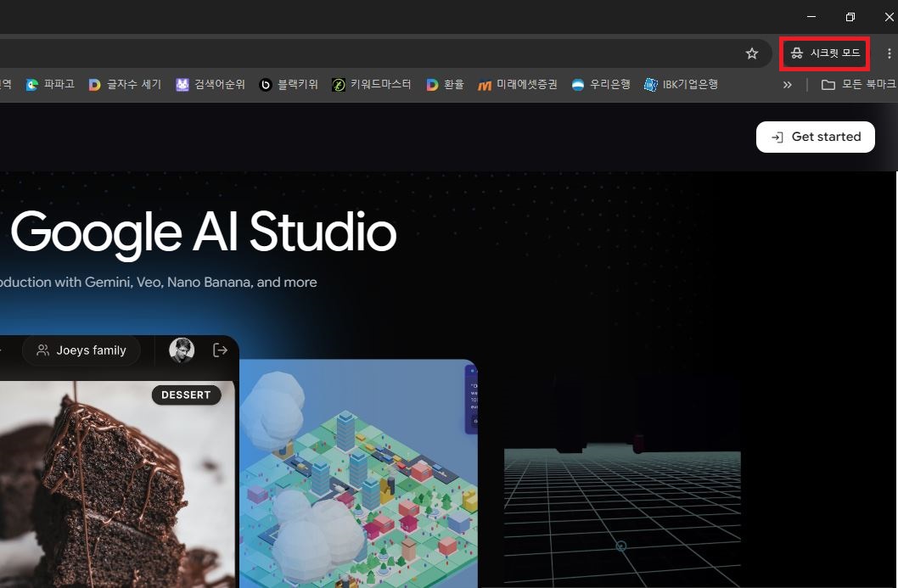898x588 pixels.
Task: Click the Incognito mode indicator (시크릿 모드)
Action: pyautogui.click(x=825, y=53)
